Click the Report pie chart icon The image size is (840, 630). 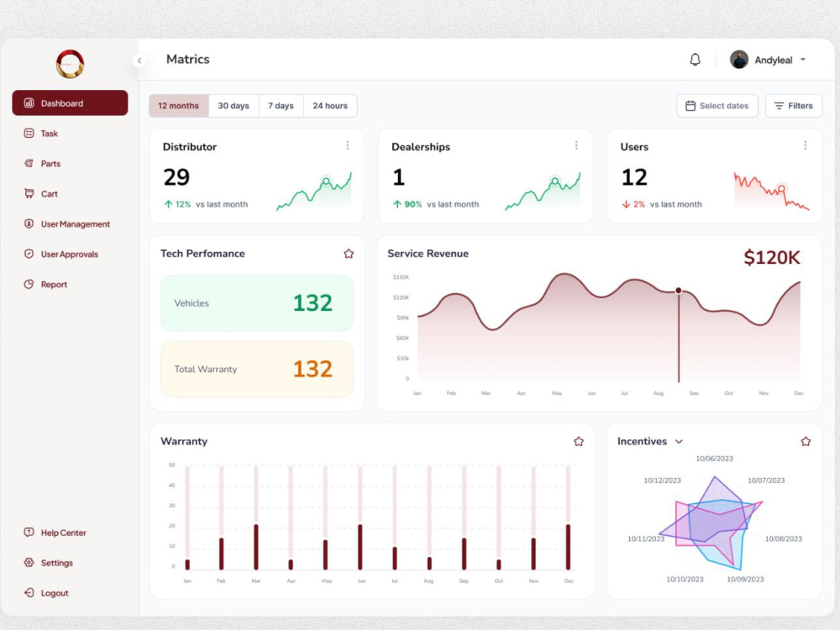[29, 284]
